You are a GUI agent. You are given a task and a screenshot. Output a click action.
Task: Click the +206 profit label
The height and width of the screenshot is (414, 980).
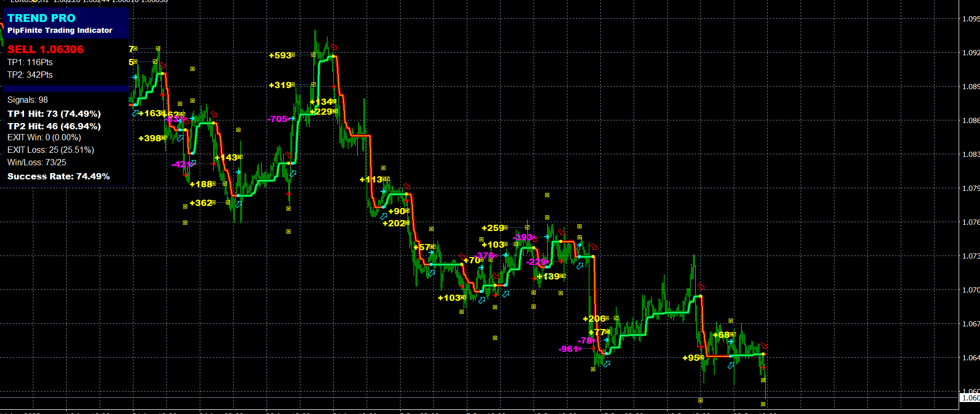click(x=594, y=319)
